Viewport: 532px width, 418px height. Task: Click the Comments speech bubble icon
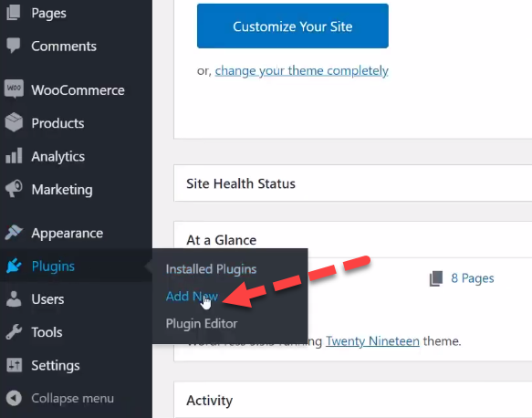14,45
